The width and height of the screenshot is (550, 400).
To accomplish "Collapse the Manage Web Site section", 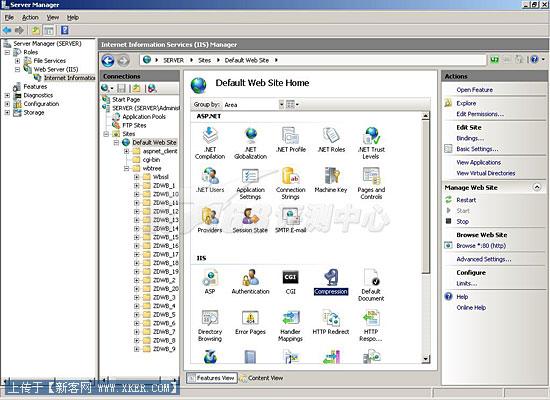I will click(537, 187).
